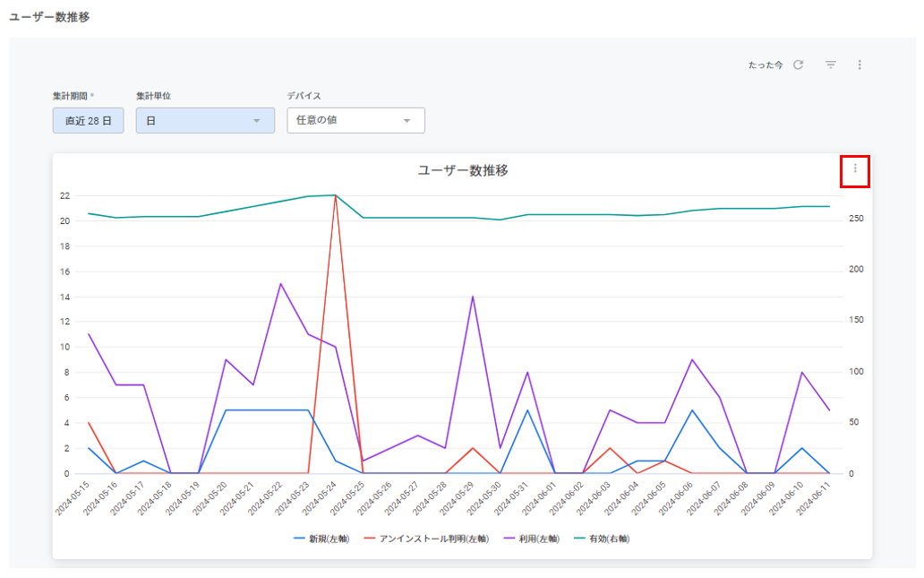Open the chart tile three-dot menu
The image size is (924, 578).
855,169
